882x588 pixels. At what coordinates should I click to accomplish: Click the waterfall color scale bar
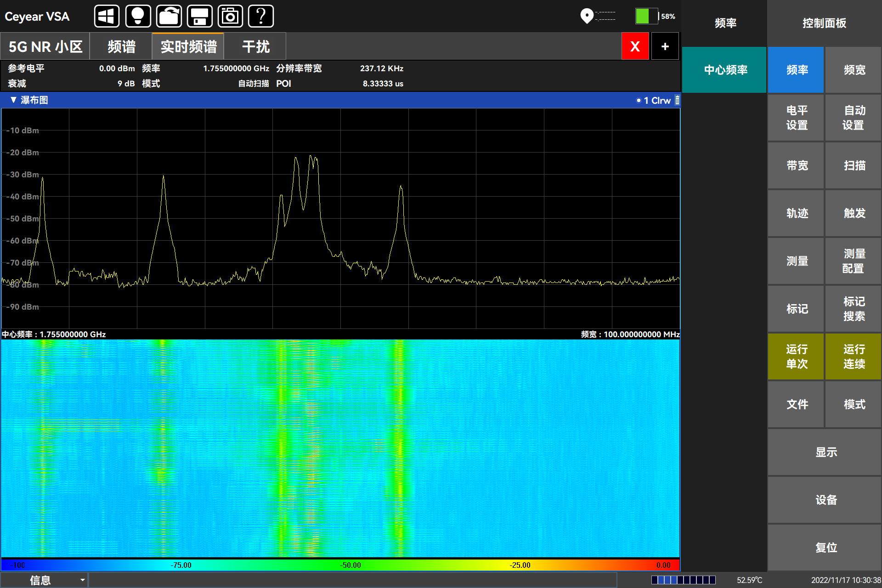click(340, 565)
